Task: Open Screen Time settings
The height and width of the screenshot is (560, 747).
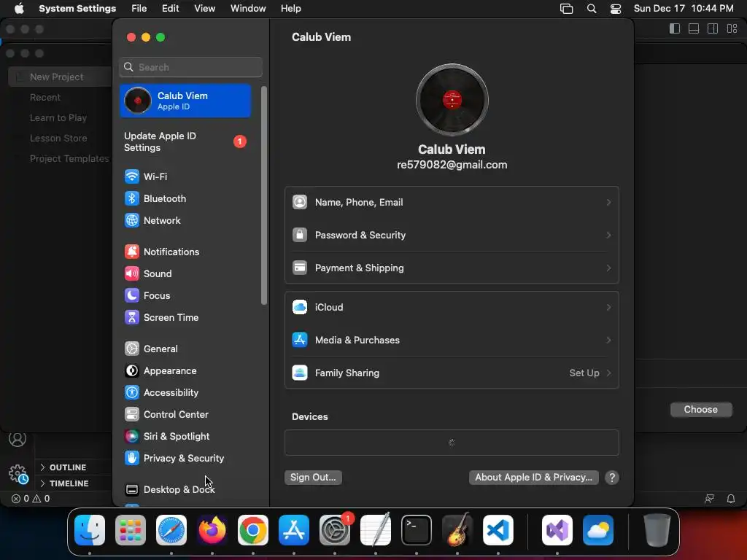Action: pyautogui.click(x=185, y=318)
